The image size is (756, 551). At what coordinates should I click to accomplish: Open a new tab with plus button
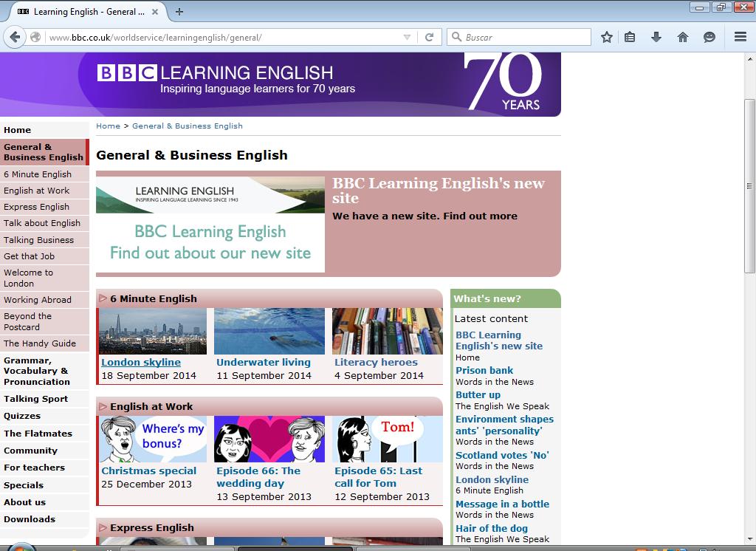click(179, 12)
